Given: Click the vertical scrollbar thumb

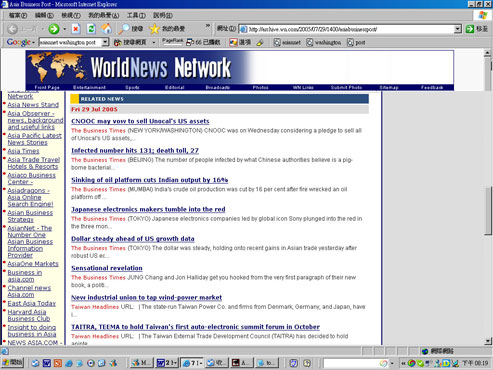Looking at the screenshot, I should pyautogui.click(x=488, y=210).
